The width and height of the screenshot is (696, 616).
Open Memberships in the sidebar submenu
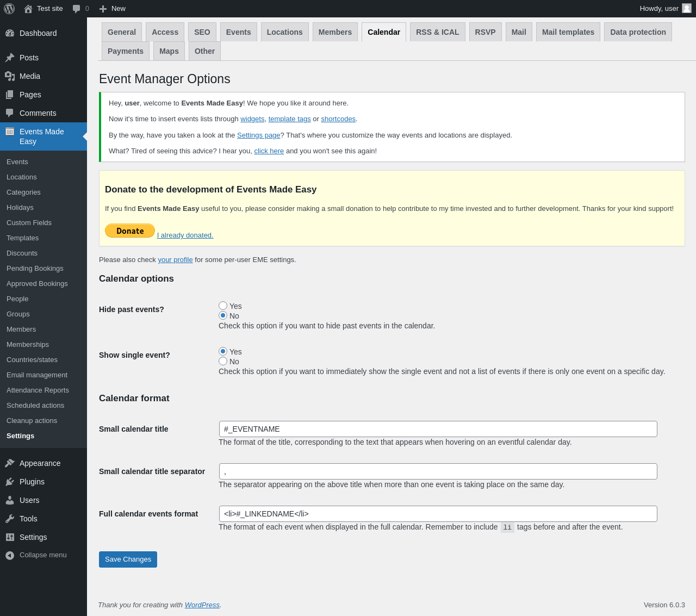click(x=28, y=345)
